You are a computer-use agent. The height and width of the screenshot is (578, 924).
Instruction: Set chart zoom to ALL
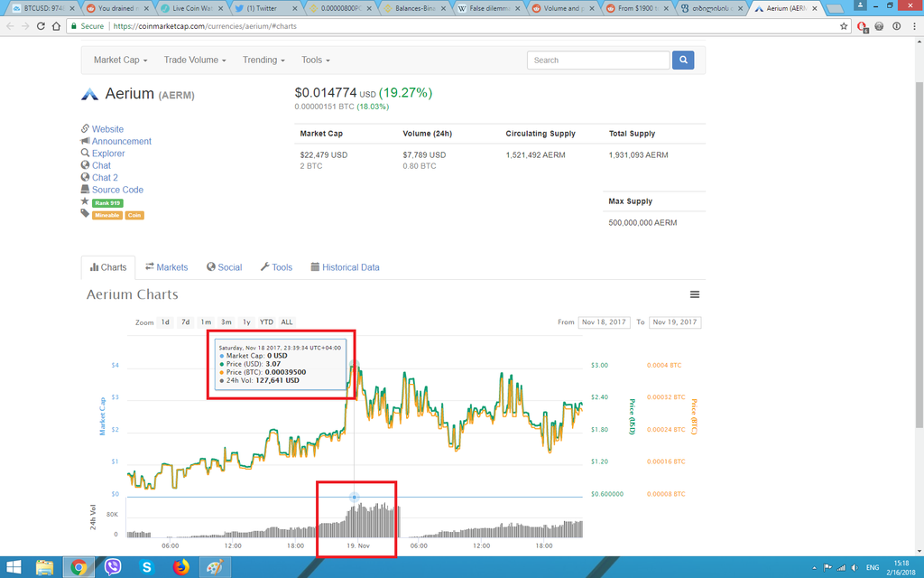click(x=286, y=322)
